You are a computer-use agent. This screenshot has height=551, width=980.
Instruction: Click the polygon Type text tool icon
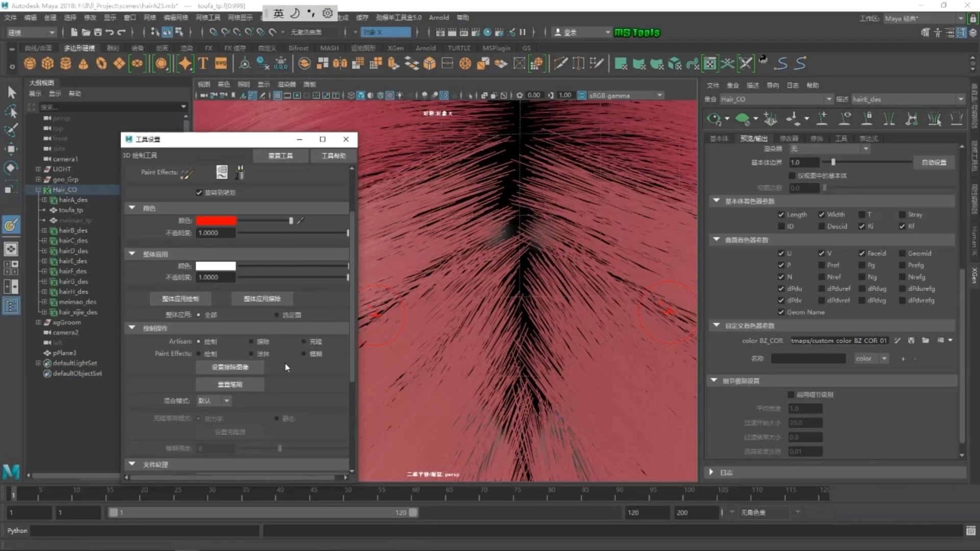click(203, 63)
